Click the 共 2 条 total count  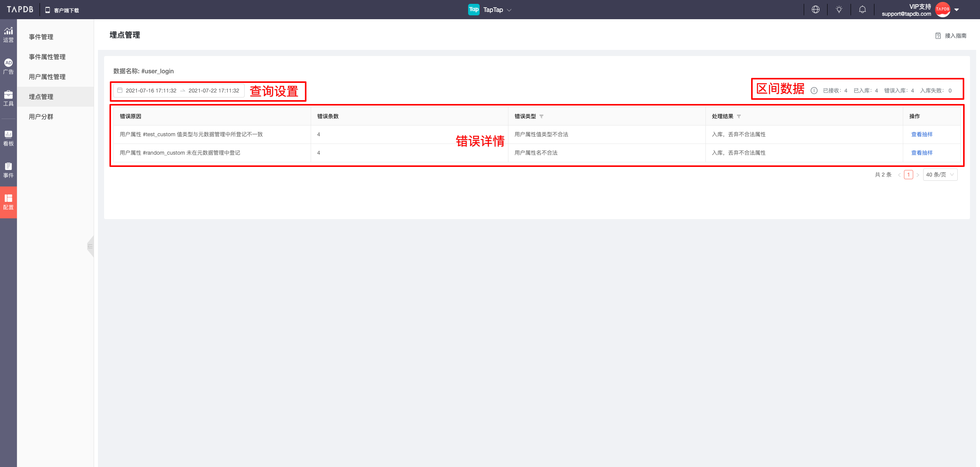[883, 175]
